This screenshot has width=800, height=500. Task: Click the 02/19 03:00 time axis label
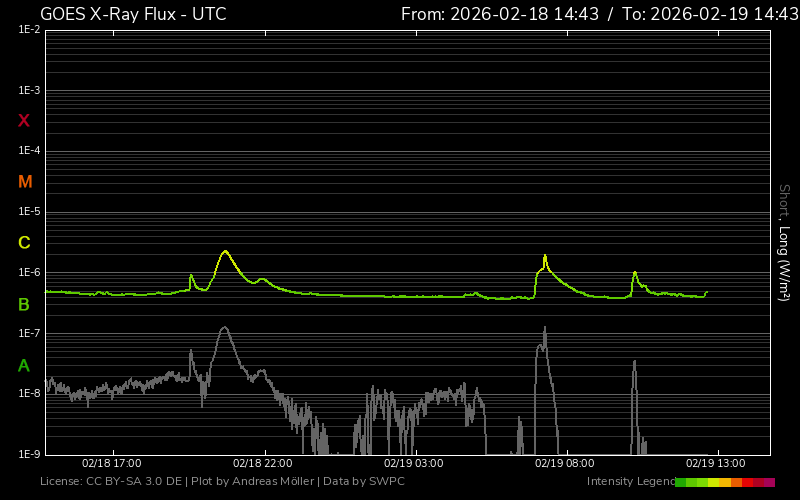tap(413, 464)
